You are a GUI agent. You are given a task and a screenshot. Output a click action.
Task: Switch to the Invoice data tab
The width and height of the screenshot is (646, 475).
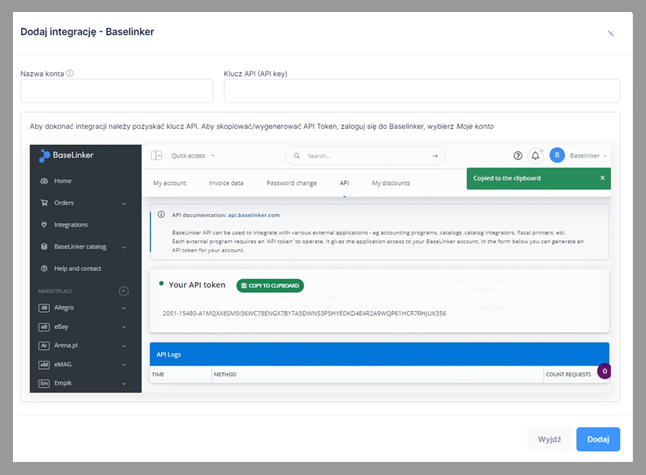(226, 183)
